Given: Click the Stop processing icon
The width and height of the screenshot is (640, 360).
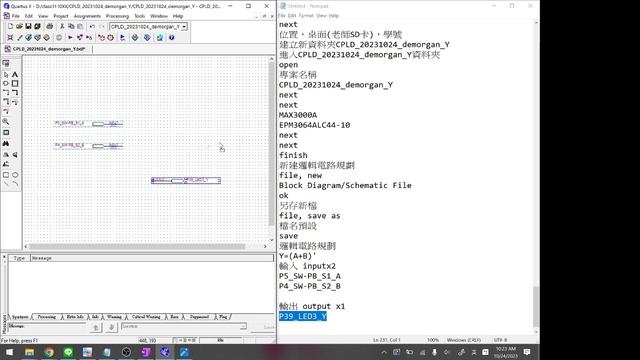Looking at the screenshot, I should click(x=59, y=38).
